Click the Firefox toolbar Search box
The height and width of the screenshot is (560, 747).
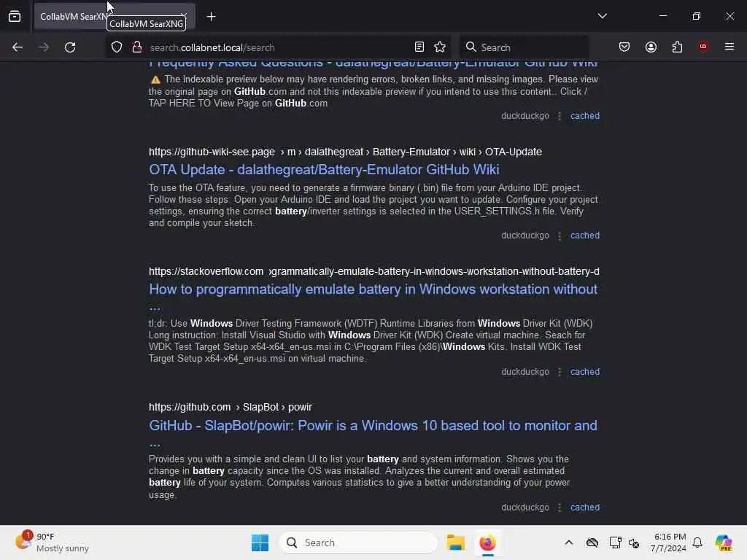[x=524, y=47]
